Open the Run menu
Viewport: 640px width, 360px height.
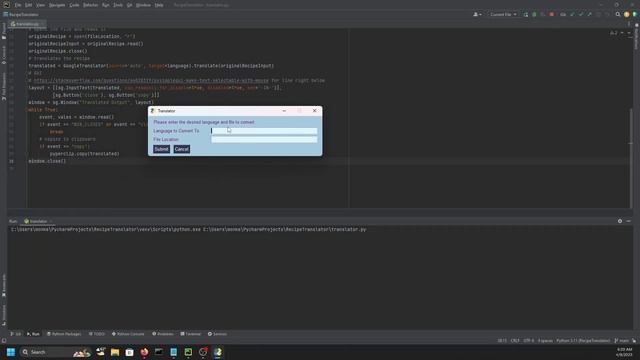tap(106, 5)
